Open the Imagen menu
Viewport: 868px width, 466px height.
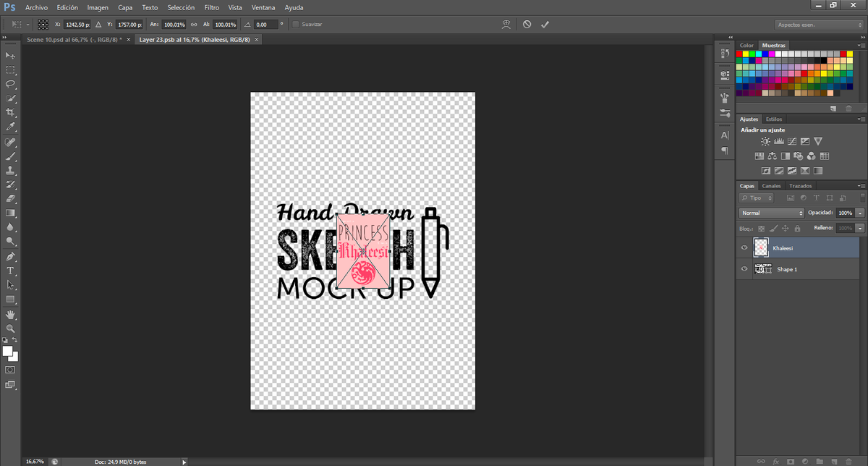(98, 7)
